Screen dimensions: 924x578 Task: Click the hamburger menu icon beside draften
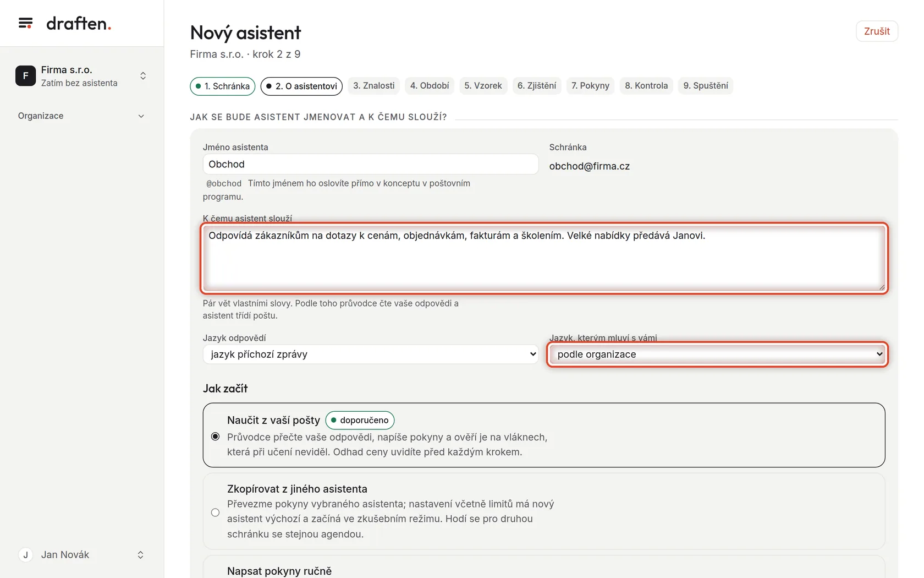click(25, 23)
